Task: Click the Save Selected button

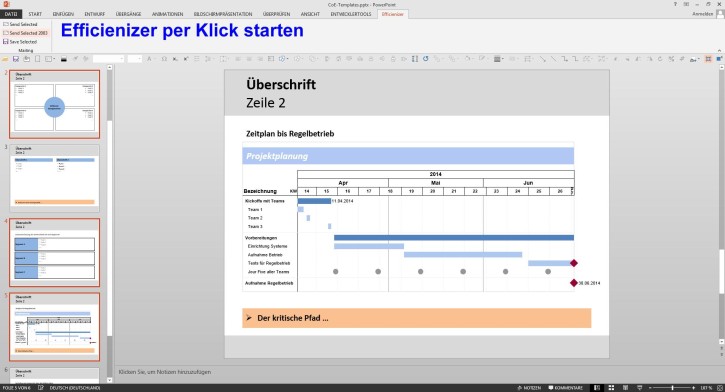Action: 20,42
